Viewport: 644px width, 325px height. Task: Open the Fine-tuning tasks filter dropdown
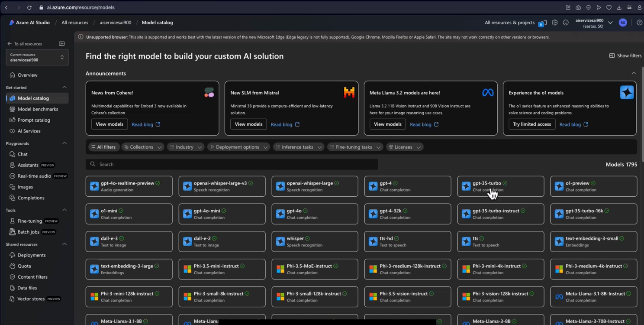(x=355, y=147)
